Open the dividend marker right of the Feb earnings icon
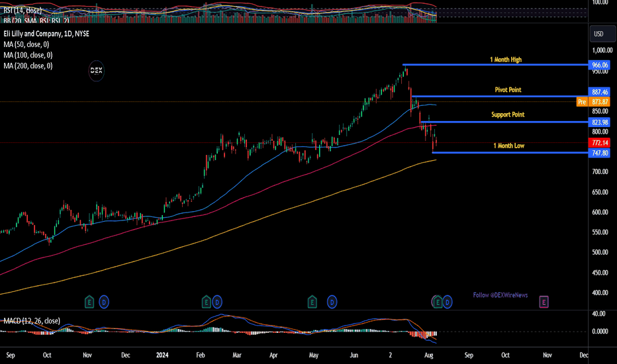 coord(217,302)
